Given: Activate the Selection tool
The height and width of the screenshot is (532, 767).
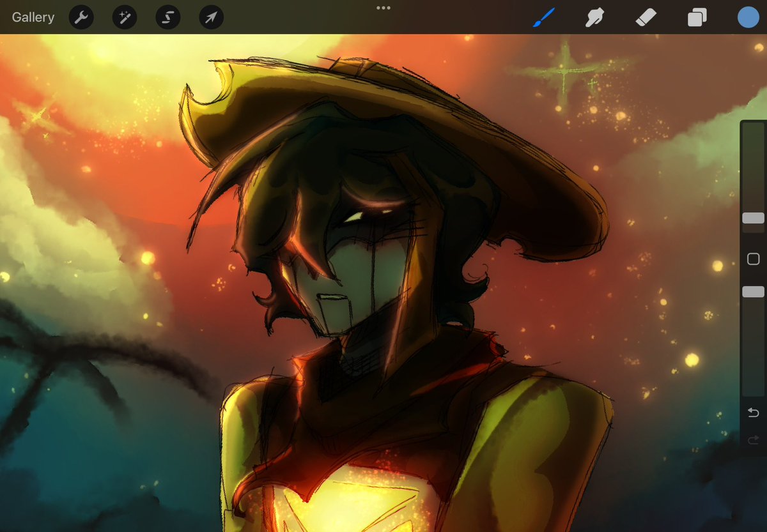Looking at the screenshot, I should point(168,17).
